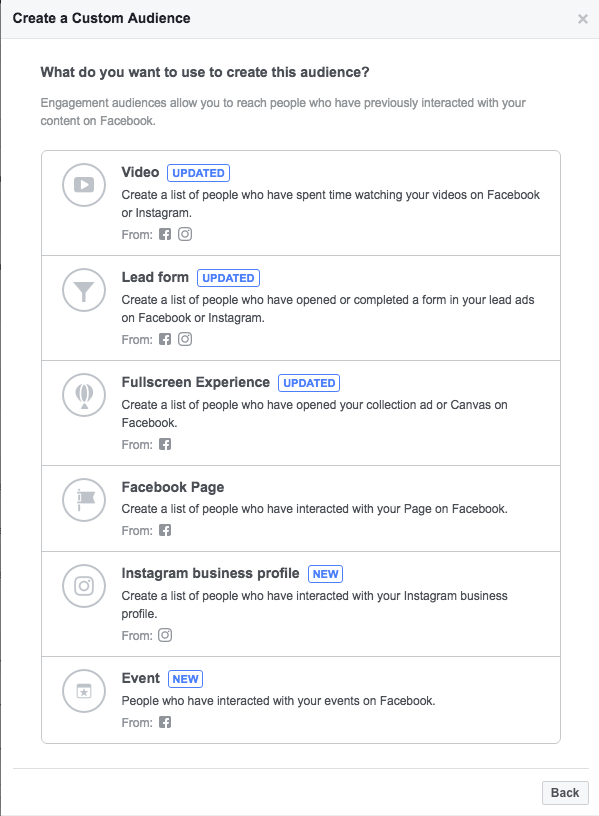This screenshot has height=816, width=599.
Task: Click the Video play circle icon
Action: point(84,185)
